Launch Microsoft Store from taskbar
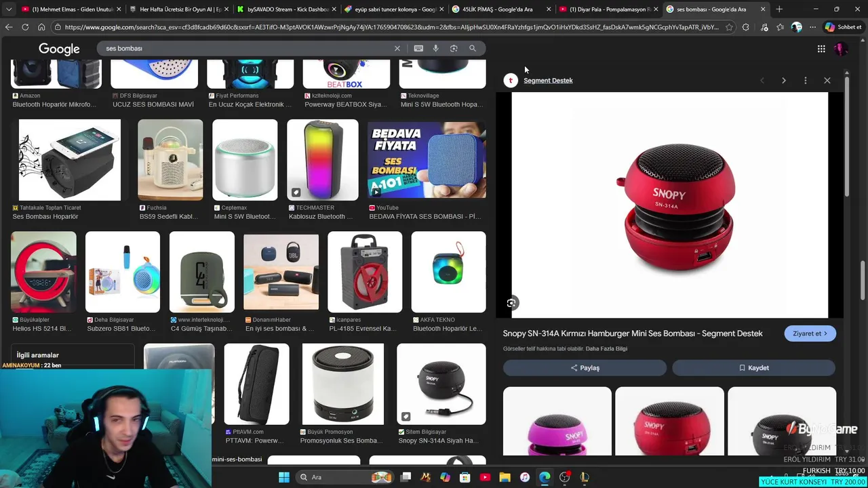 [465, 477]
